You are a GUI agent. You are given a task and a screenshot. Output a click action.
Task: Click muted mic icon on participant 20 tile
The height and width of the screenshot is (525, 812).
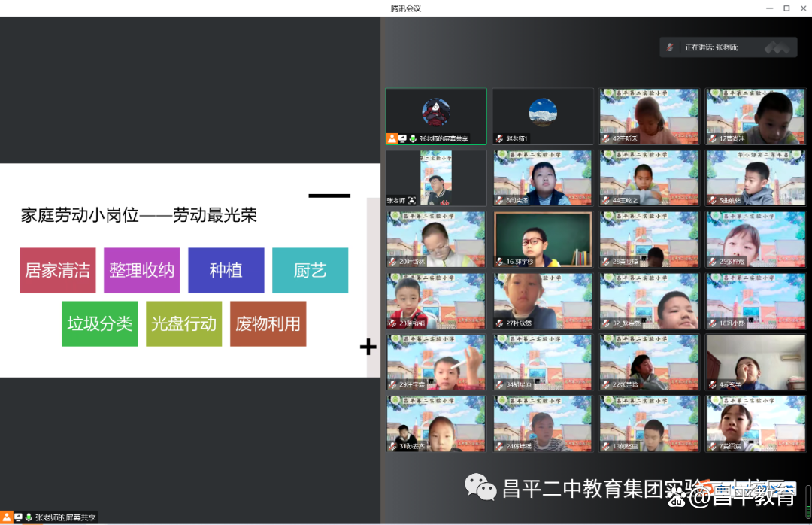click(392, 262)
